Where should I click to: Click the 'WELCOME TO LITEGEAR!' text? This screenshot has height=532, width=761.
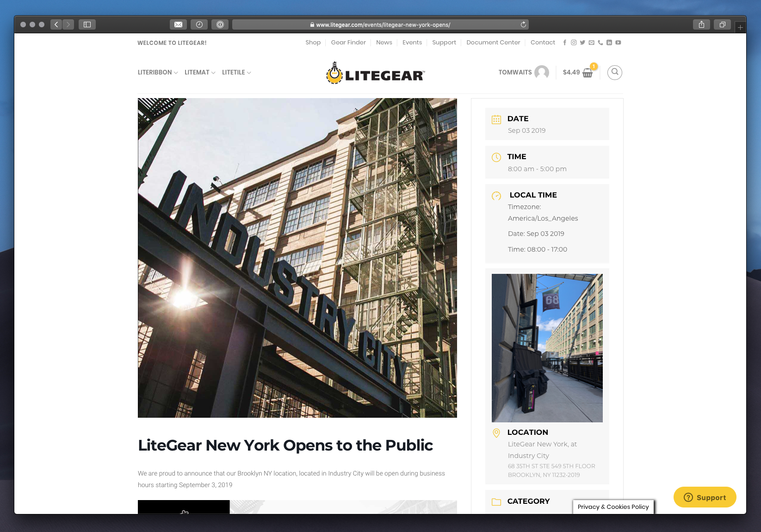172,43
